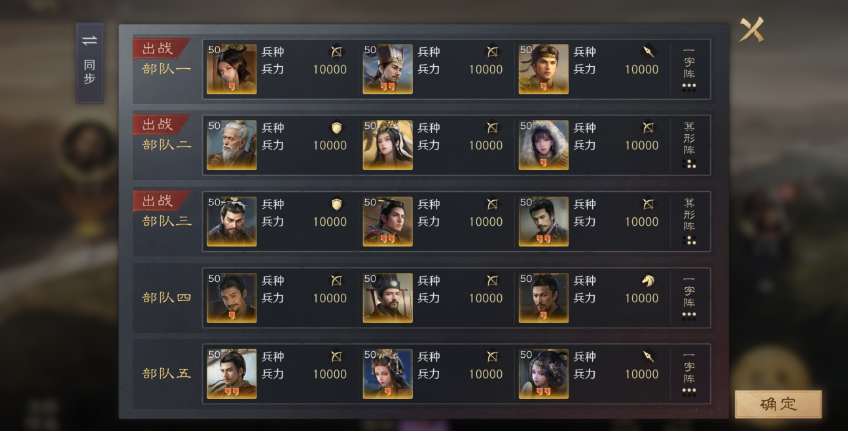
Task: Open 箕形阵 formation selector for 部队二
Action: point(689,145)
